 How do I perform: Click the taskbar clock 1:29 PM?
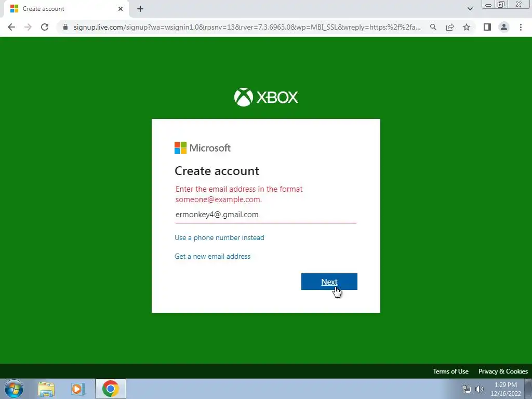(506, 389)
